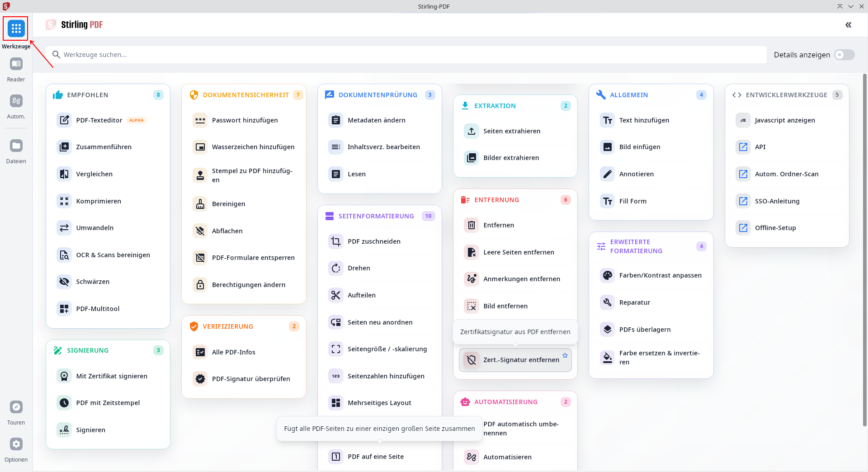The height and width of the screenshot is (472, 868).
Task: Click the Dokumentensicherheit category header
Action: [245, 95]
